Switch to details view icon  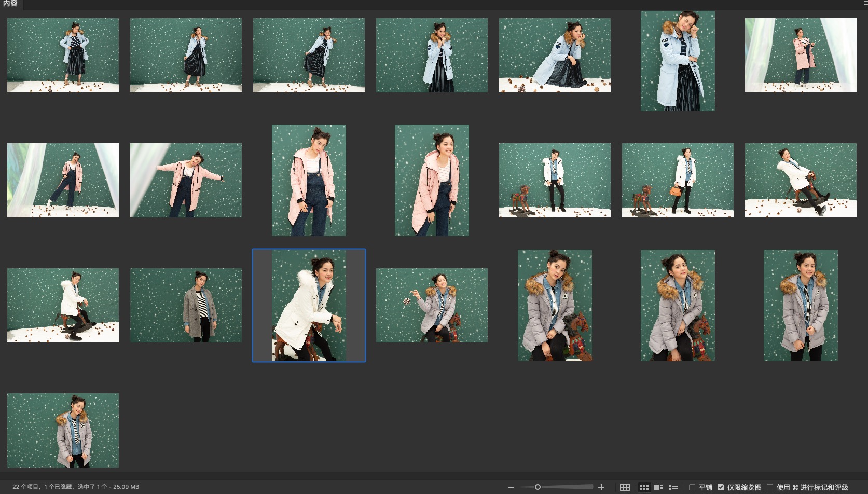click(x=659, y=487)
